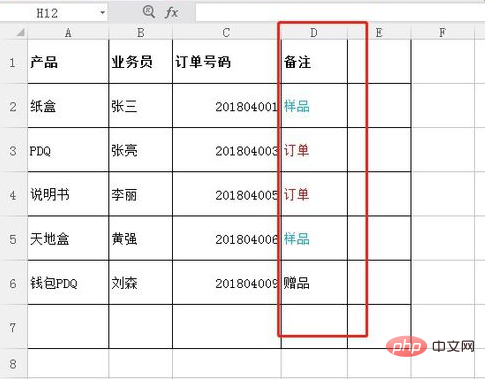
Task: Select the cell containing 201804005
Action: [227, 195]
